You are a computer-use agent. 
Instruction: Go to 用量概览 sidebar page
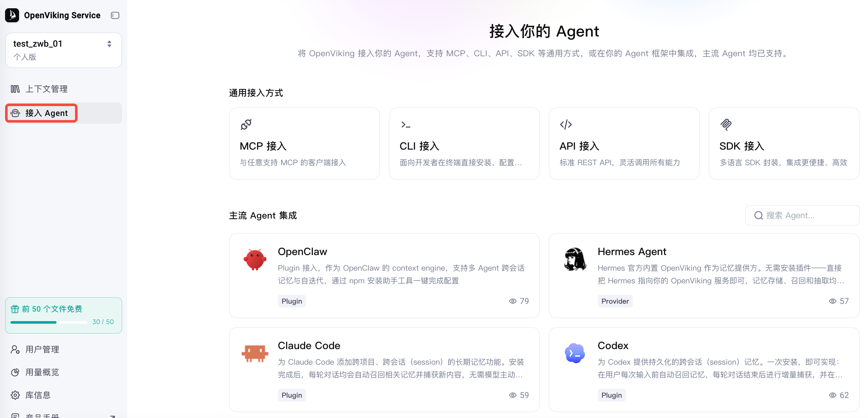tap(63, 372)
